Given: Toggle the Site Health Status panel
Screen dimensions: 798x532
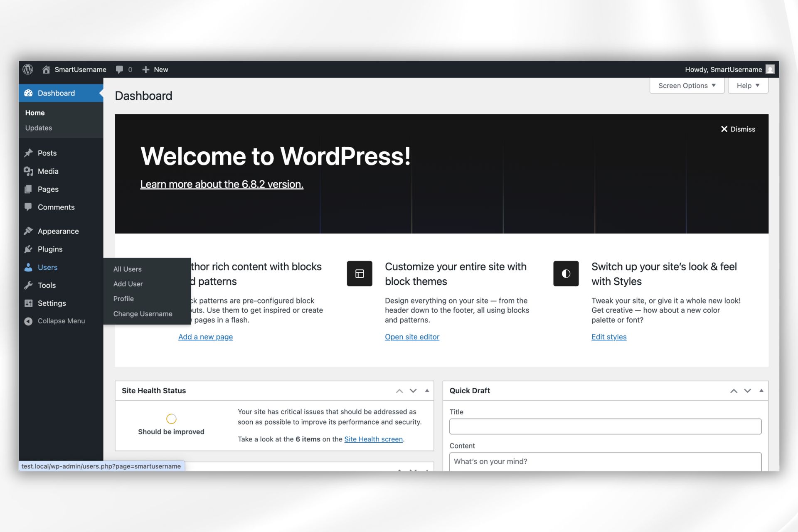Looking at the screenshot, I should [427, 391].
